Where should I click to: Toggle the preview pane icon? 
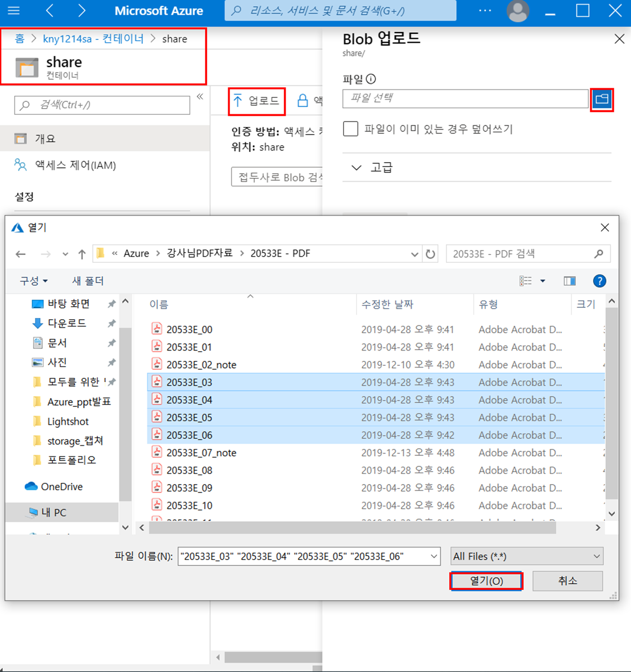click(x=569, y=281)
